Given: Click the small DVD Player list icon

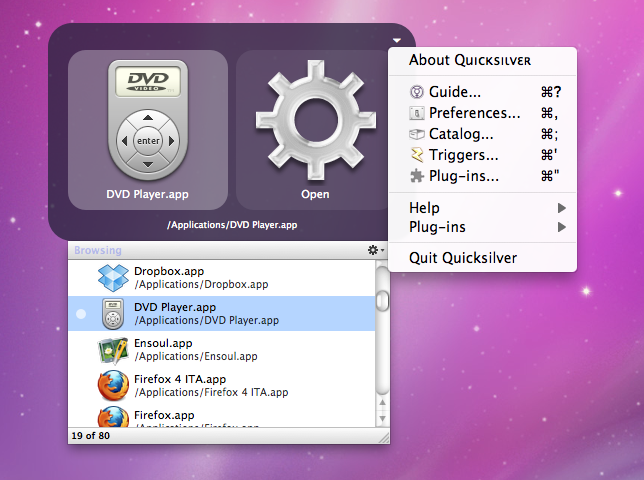Looking at the screenshot, I should [x=112, y=313].
